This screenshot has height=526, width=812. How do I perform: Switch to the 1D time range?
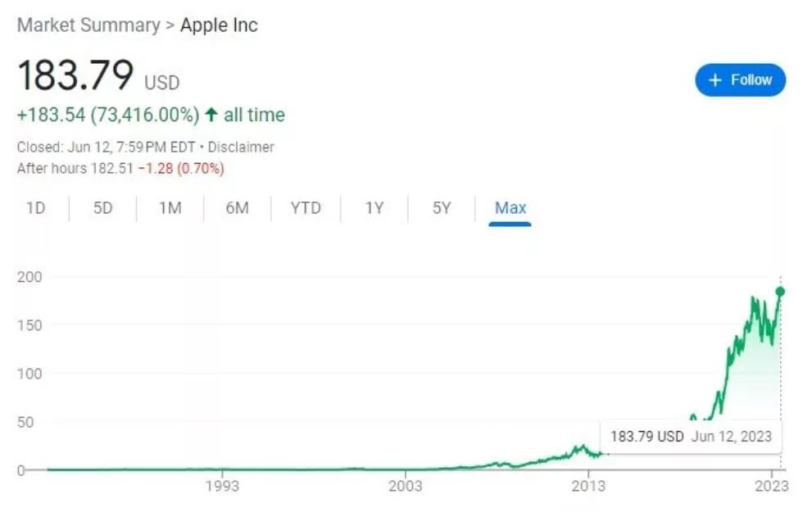[35, 208]
